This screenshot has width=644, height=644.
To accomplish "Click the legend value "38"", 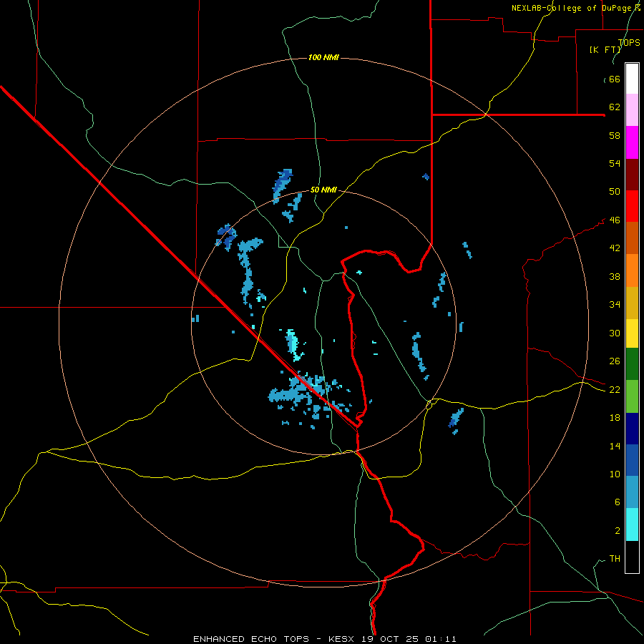I will click(614, 276).
